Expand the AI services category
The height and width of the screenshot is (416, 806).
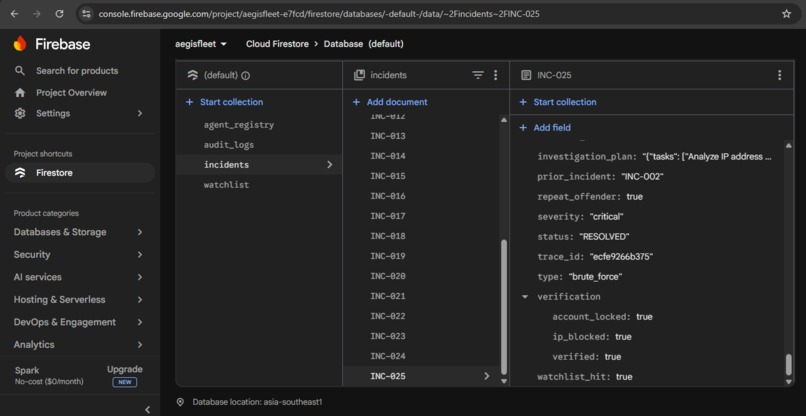140,277
